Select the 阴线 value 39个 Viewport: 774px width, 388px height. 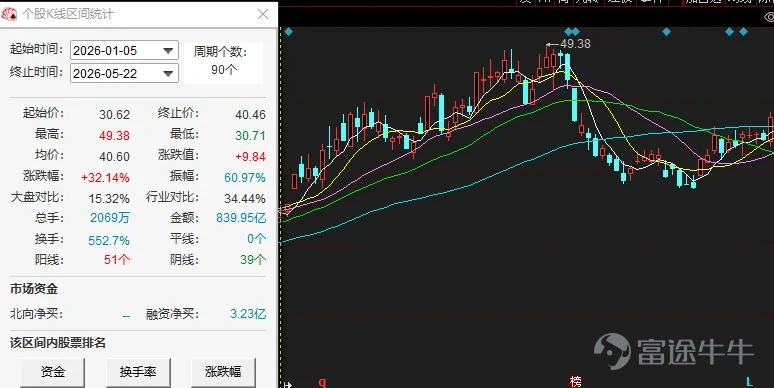[x=253, y=260]
